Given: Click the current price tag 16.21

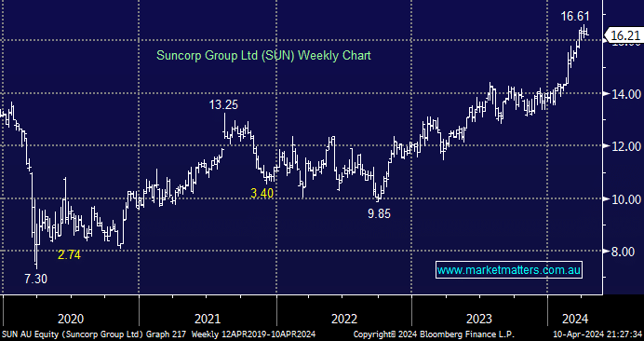Looking at the screenshot, I should pyautogui.click(x=624, y=35).
